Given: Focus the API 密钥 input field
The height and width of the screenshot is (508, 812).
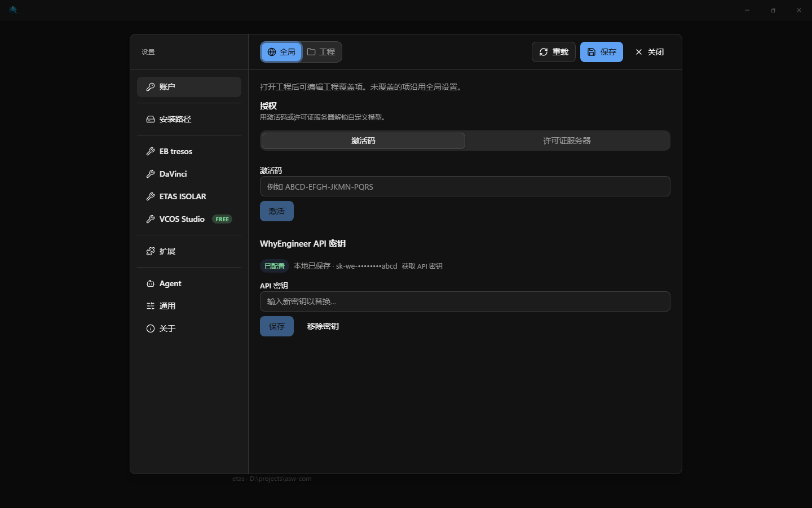Looking at the screenshot, I should 465,301.
